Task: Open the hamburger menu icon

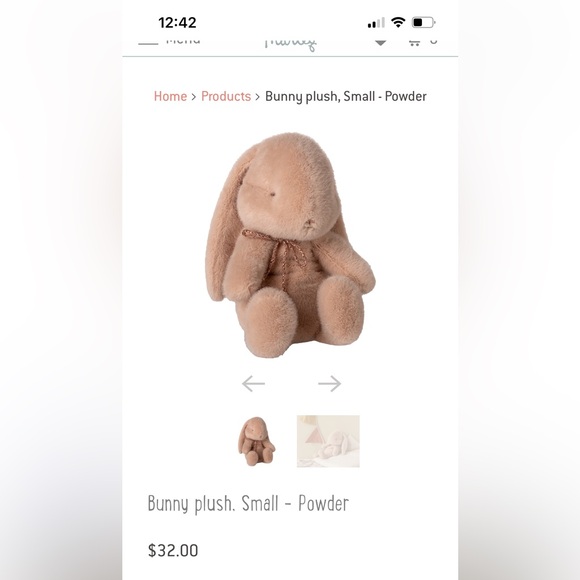Action: point(148,43)
